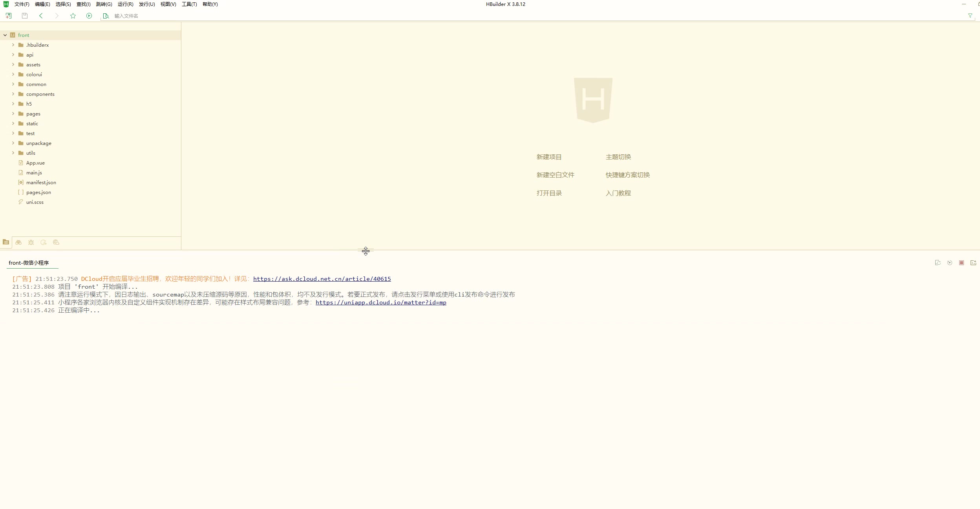Expand the common folder
This screenshot has width=980, height=509.
[13, 84]
